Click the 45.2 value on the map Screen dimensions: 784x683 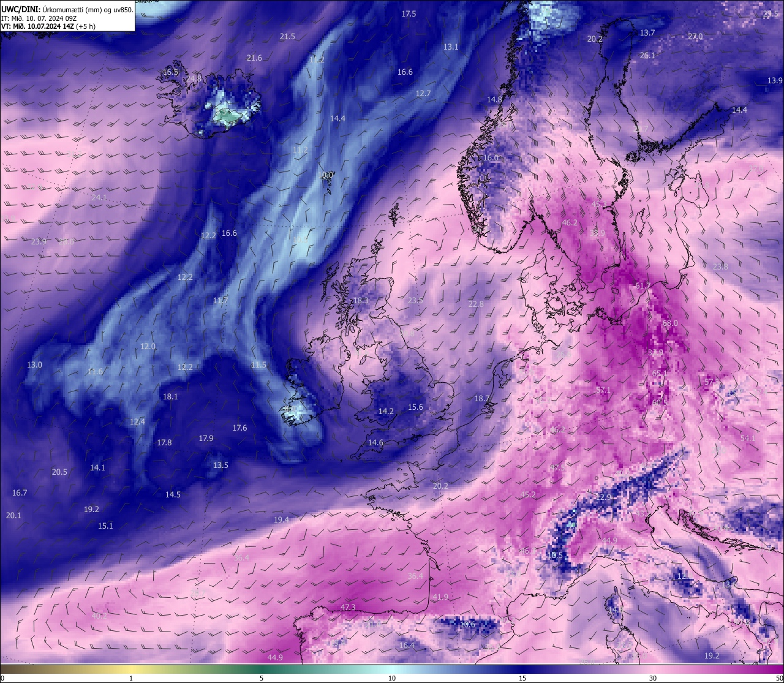(x=528, y=494)
